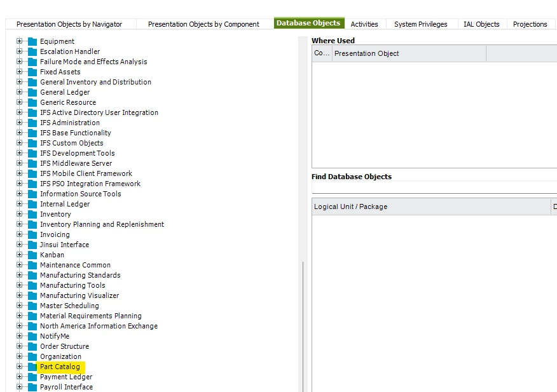Click the Payment Ledger folder icon
This screenshot has width=557, height=392.
pos(32,377)
